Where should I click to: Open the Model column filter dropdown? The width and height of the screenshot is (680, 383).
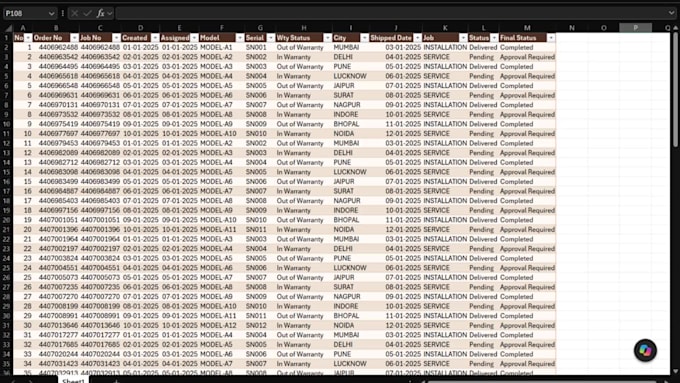[239, 38]
